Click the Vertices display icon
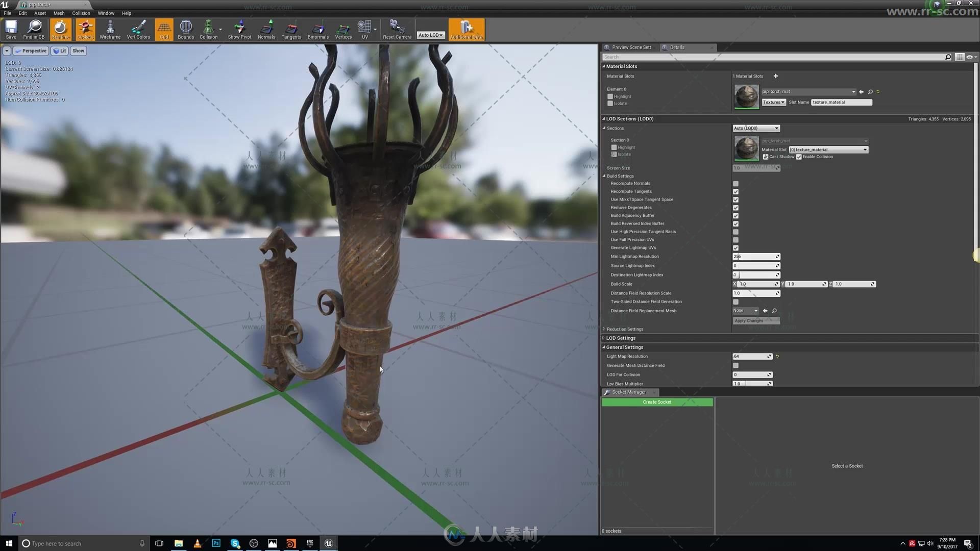The image size is (980, 551). pyautogui.click(x=342, y=29)
